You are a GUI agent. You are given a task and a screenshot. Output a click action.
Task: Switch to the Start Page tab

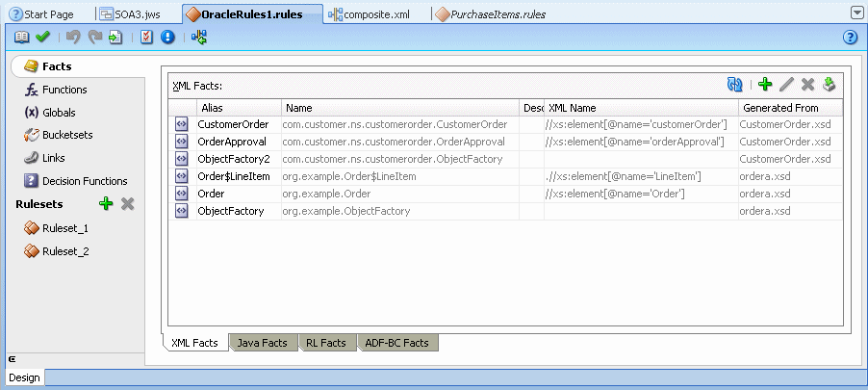click(x=42, y=14)
